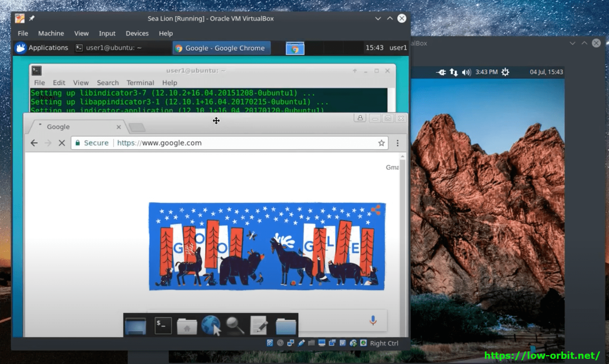Click the optical disc icon in VirtualBox status bar
The image size is (609, 364).
coord(280,343)
